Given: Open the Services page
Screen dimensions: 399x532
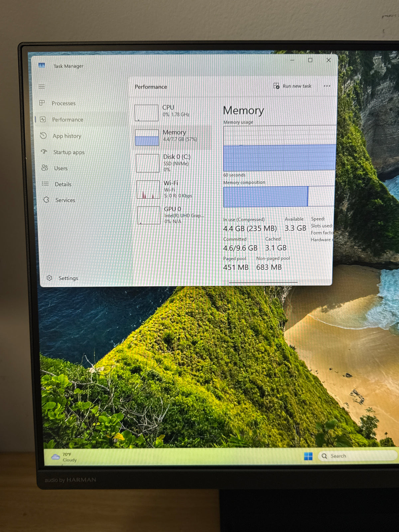Looking at the screenshot, I should pos(65,200).
